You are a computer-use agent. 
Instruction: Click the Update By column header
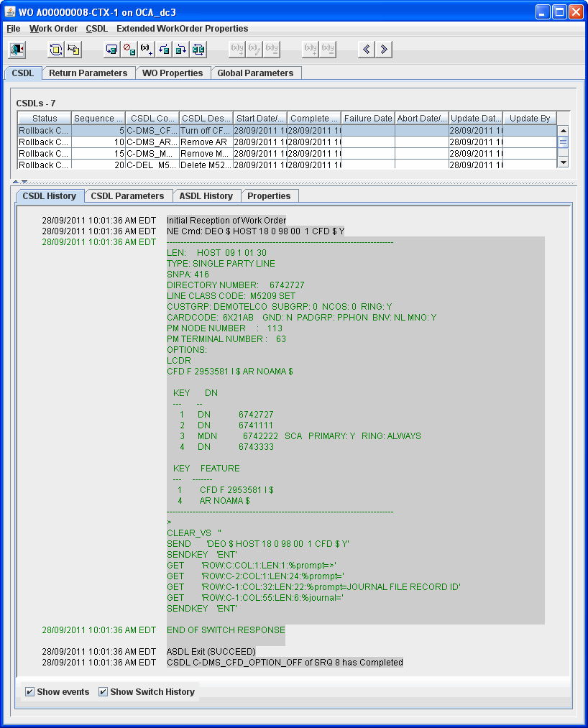530,119
